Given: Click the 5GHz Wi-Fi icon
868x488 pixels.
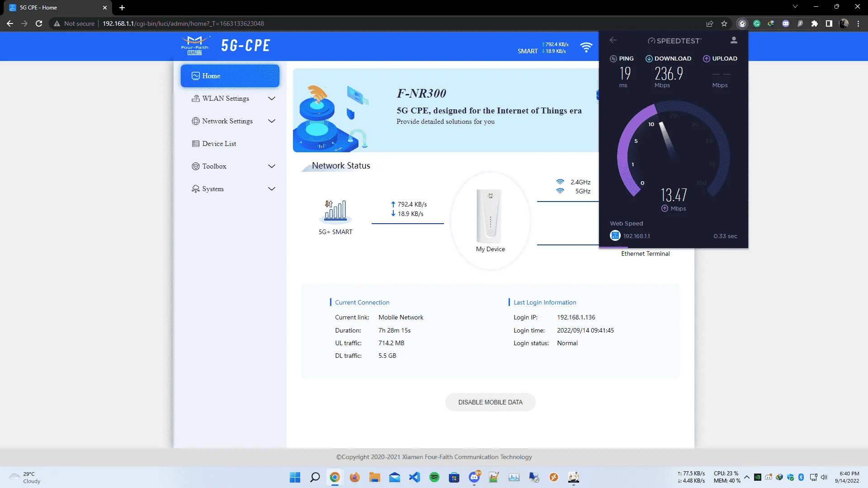Looking at the screenshot, I should pos(560,191).
